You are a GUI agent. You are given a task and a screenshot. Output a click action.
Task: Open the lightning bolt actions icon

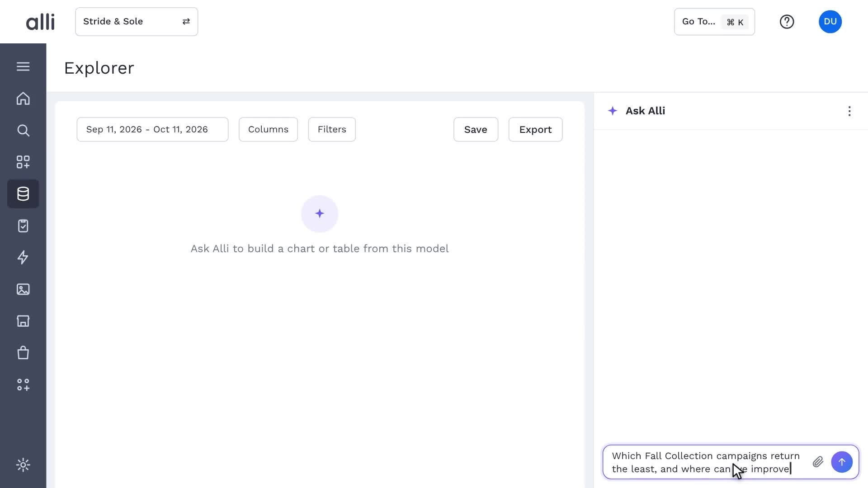[23, 258]
